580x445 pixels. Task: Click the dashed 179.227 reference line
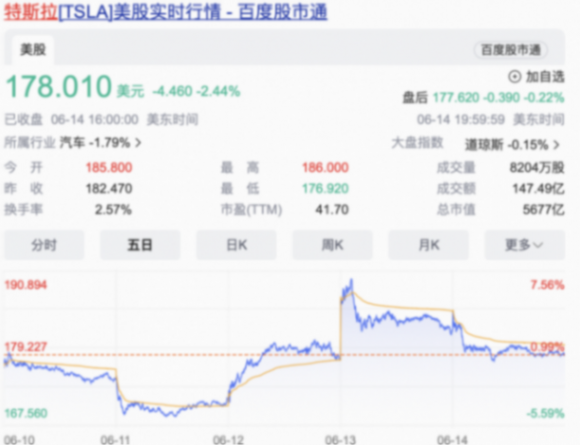(284, 355)
